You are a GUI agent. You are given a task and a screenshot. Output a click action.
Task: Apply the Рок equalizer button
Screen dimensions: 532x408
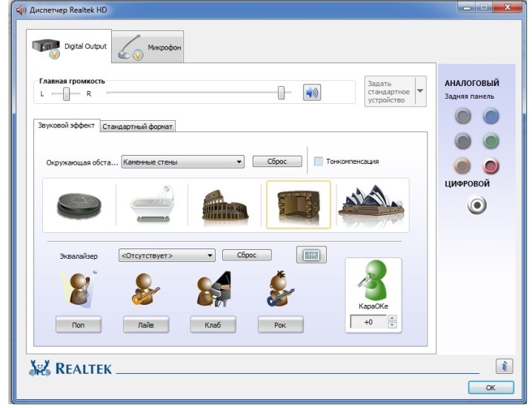[280, 325]
